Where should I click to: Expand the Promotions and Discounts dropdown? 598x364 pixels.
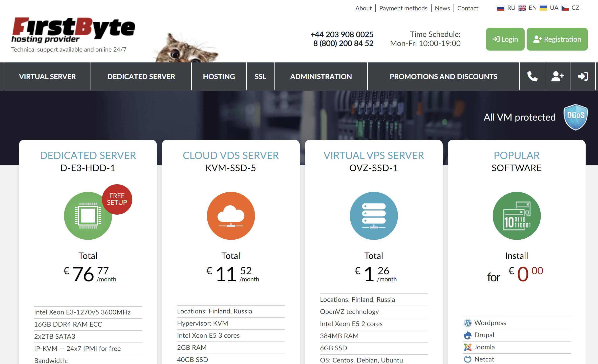443,76
